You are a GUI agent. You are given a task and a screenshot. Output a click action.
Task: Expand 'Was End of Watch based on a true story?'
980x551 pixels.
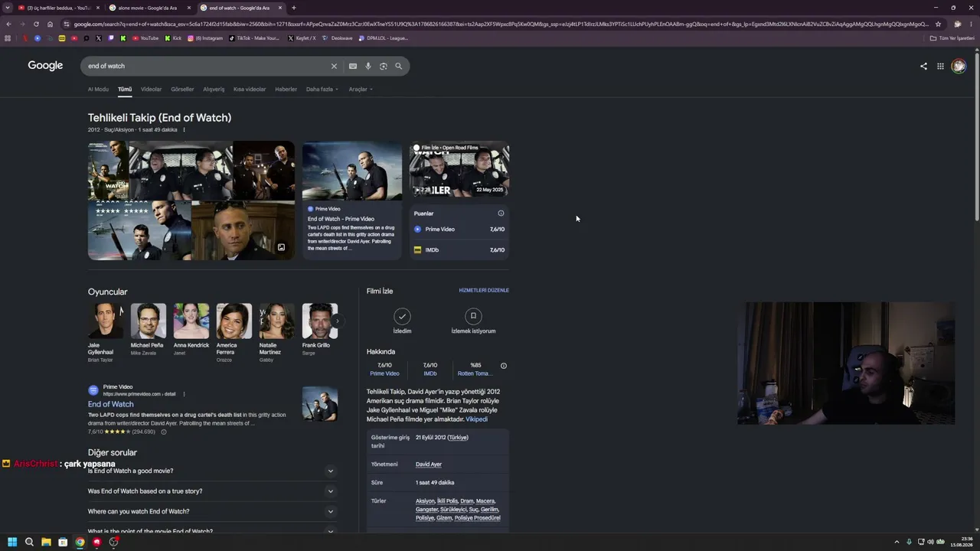[x=213, y=491]
